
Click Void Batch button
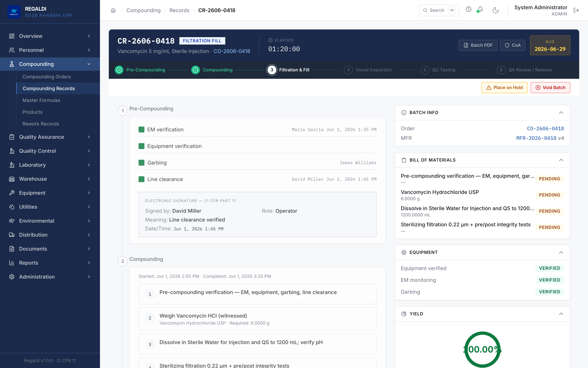(550, 88)
